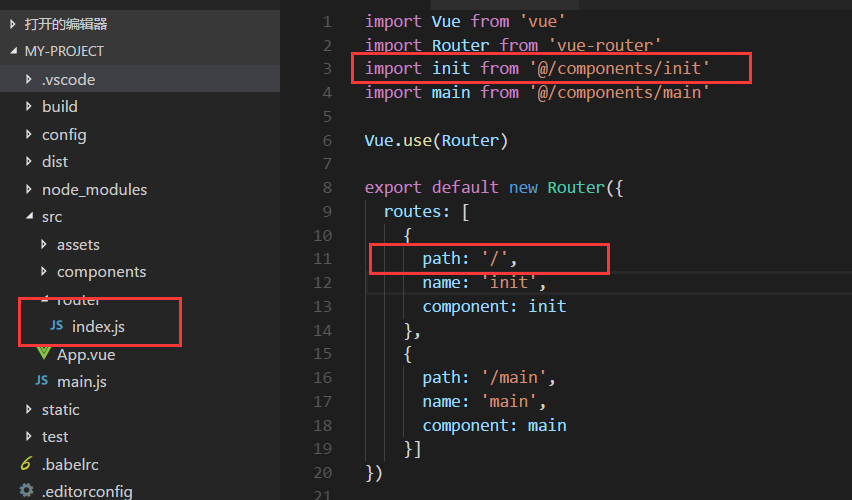Select the static folder label

point(60,410)
